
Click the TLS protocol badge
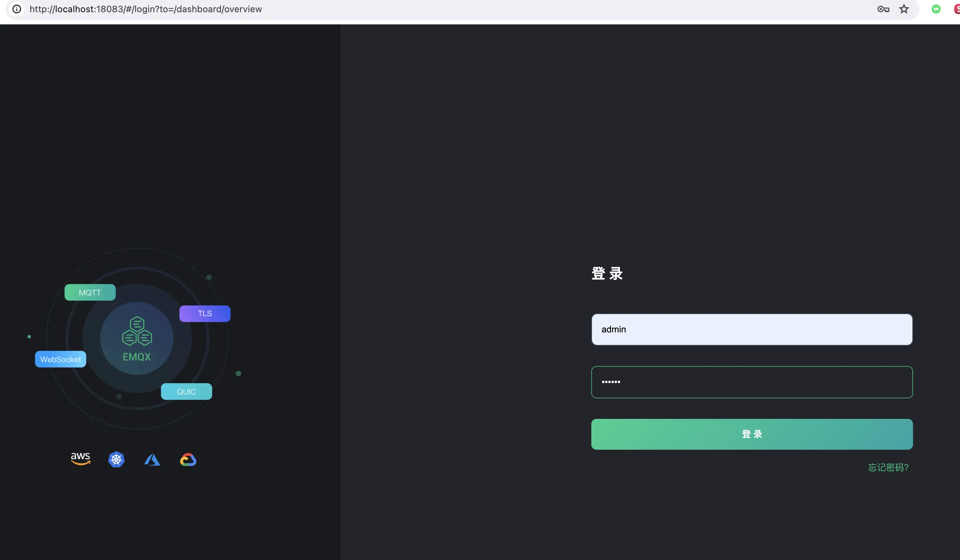[x=205, y=313]
